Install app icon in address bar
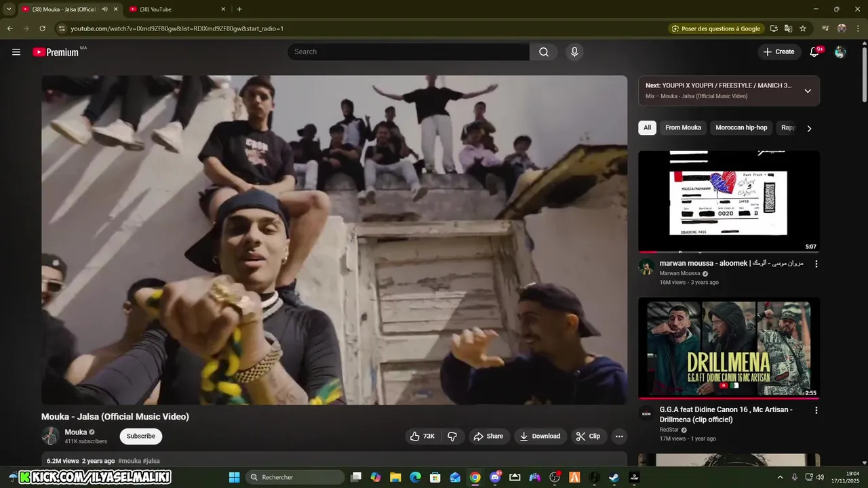Viewport: 868px width, 488px height. tap(774, 28)
